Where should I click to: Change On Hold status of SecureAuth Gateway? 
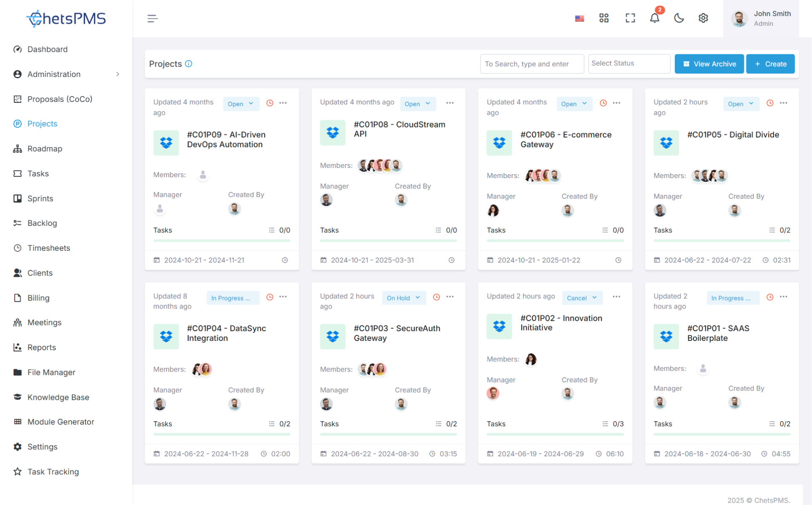403,298
